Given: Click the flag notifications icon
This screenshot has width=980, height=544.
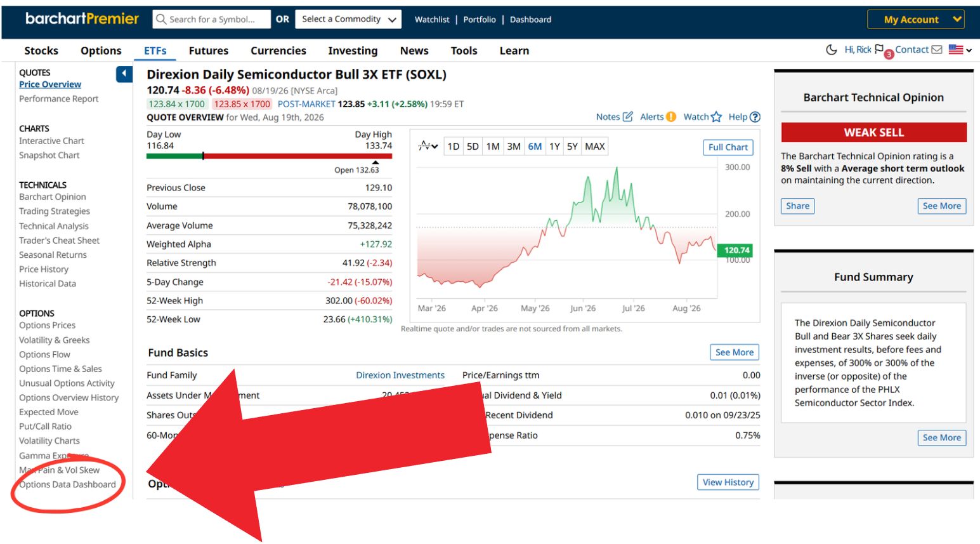Looking at the screenshot, I should pos(879,49).
